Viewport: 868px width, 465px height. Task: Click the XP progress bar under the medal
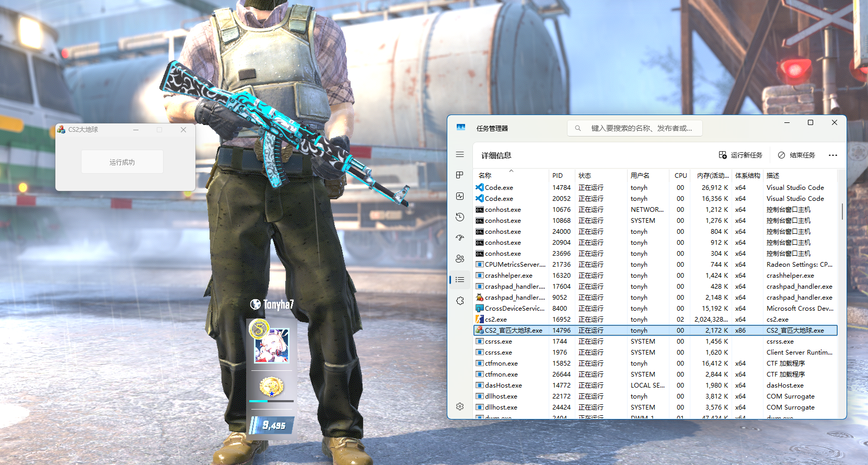pyautogui.click(x=271, y=401)
